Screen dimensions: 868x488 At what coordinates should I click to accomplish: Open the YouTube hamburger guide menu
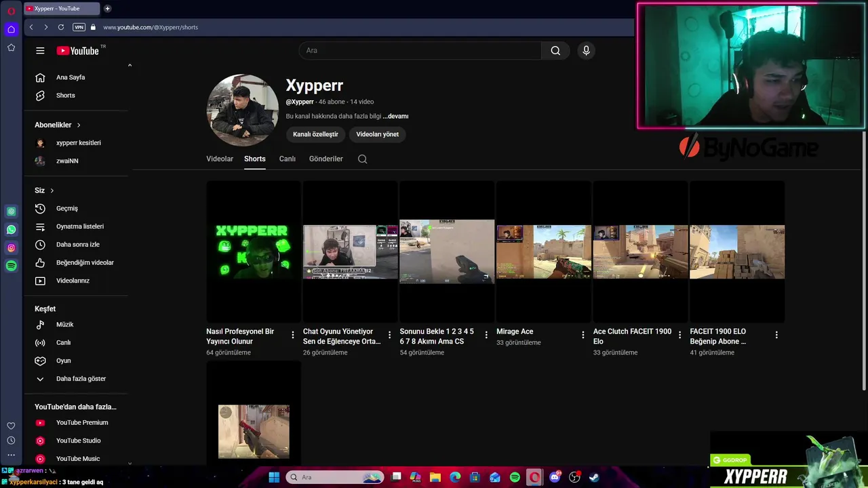point(40,51)
